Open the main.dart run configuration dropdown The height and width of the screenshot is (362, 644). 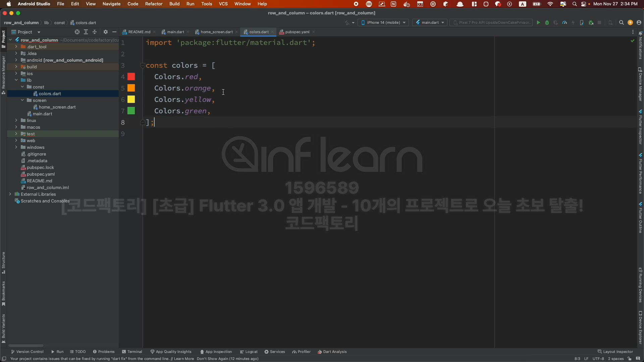pyautogui.click(x=430, y=22)
